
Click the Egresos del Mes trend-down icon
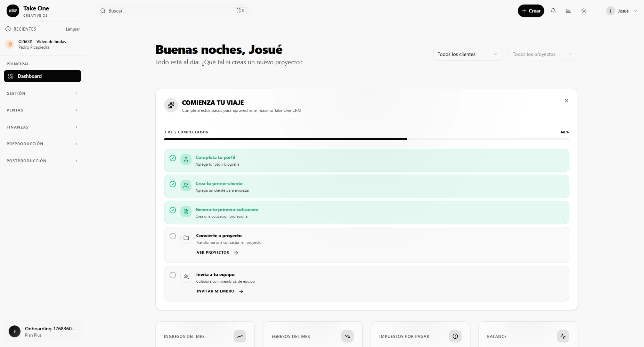pos(348,336)
